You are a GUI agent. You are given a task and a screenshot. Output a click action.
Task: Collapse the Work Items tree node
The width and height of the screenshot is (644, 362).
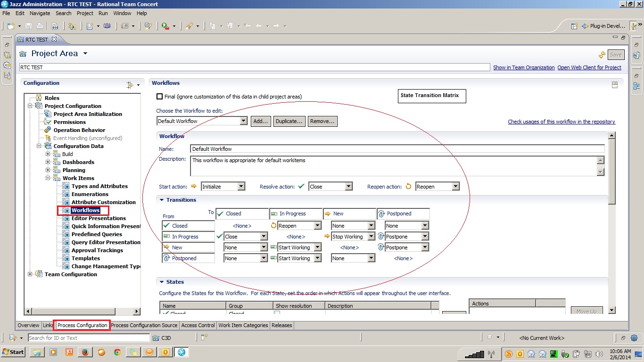(48, 178)
